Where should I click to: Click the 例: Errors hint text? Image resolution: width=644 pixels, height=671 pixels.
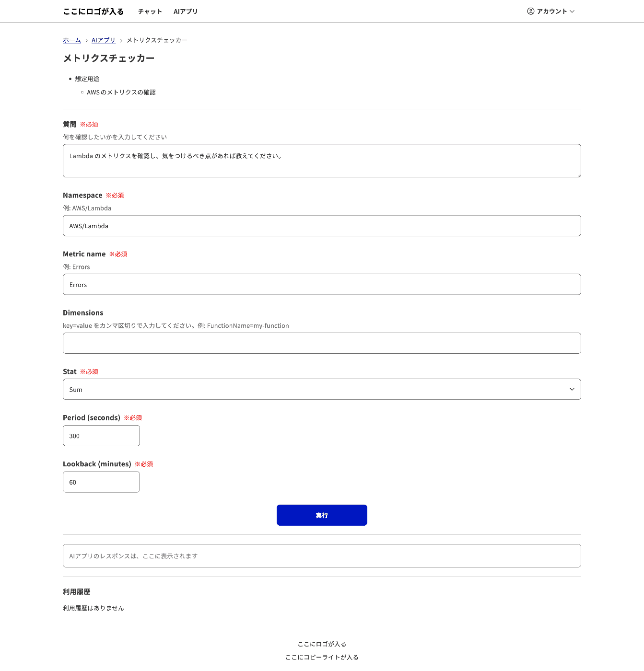point(77,267)
